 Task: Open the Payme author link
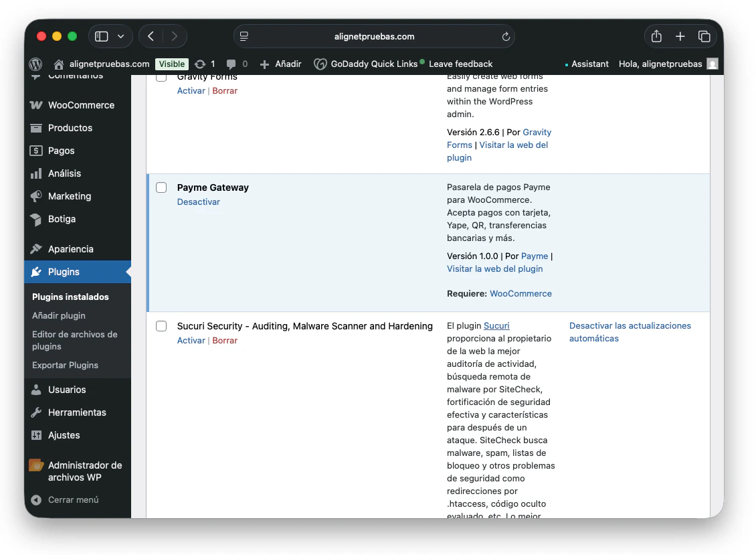tap(535, 256)
